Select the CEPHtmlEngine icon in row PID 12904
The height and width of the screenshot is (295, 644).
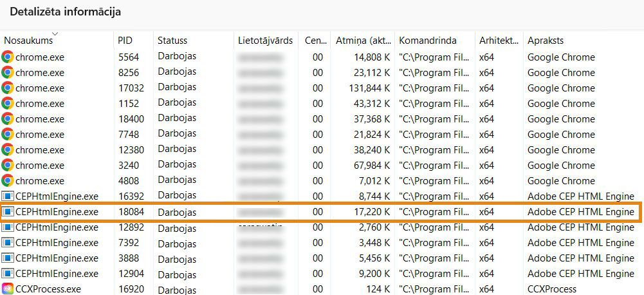click(7, 274)
